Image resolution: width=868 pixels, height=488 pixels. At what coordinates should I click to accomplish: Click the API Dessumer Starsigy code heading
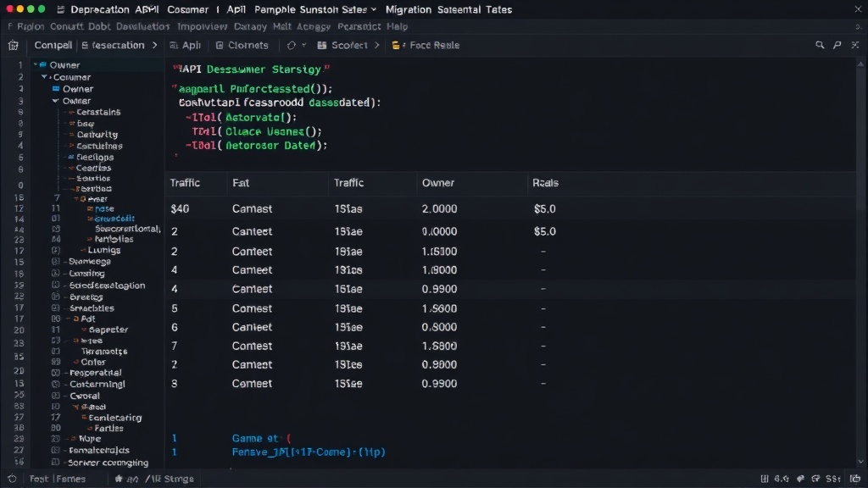[x=251, y=69]
